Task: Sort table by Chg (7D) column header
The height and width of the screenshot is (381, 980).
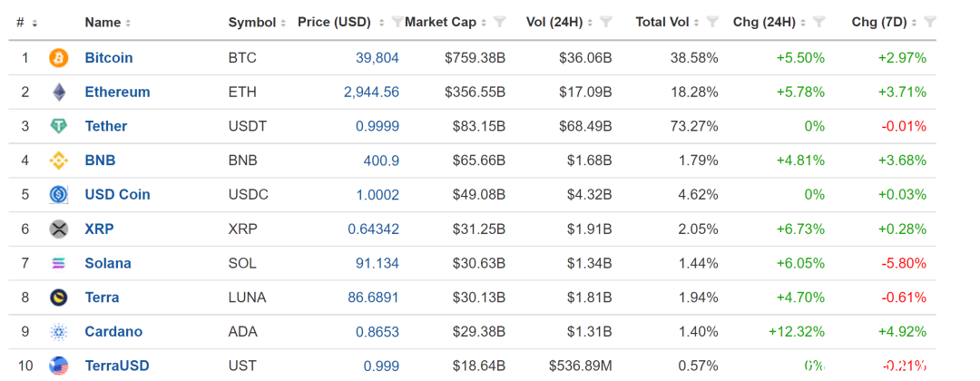Action: [x=885, y=23]
